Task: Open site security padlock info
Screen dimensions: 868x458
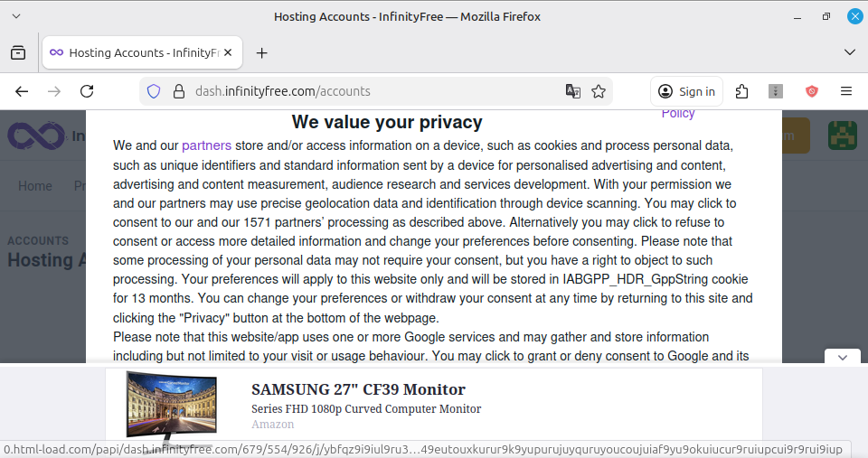Action: (178, 91)
